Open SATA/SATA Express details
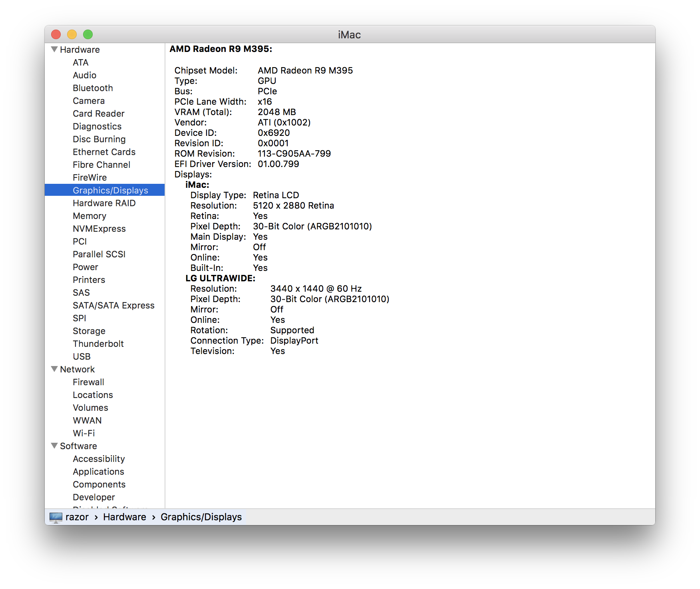Viewport: 700px width, 589px height. click(x=113, y=305)
